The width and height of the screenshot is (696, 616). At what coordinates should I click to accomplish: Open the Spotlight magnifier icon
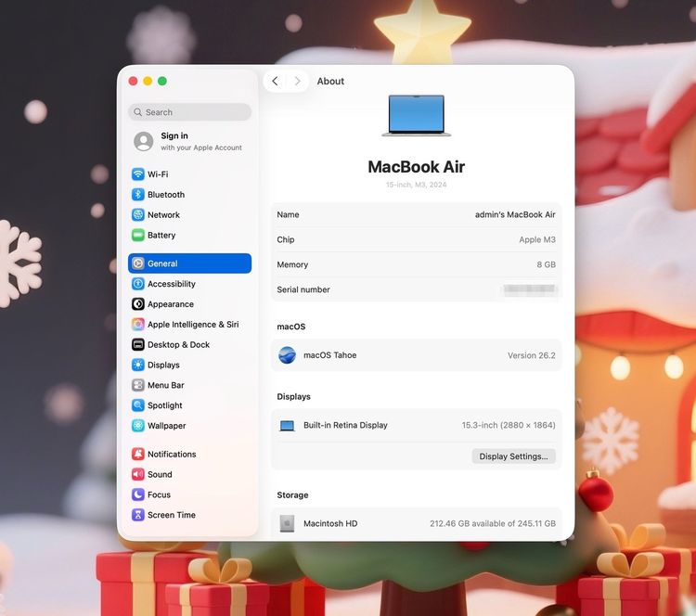[138, 405]
